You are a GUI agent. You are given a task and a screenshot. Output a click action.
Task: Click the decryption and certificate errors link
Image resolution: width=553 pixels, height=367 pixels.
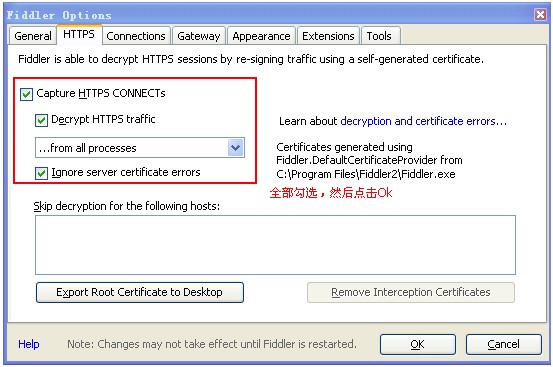coord(424,121)
